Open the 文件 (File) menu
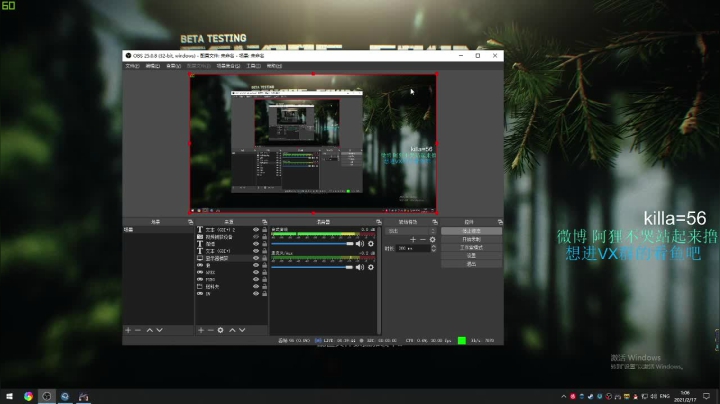Viewport: 720px width, 404px height. click(x=132, y=66)
